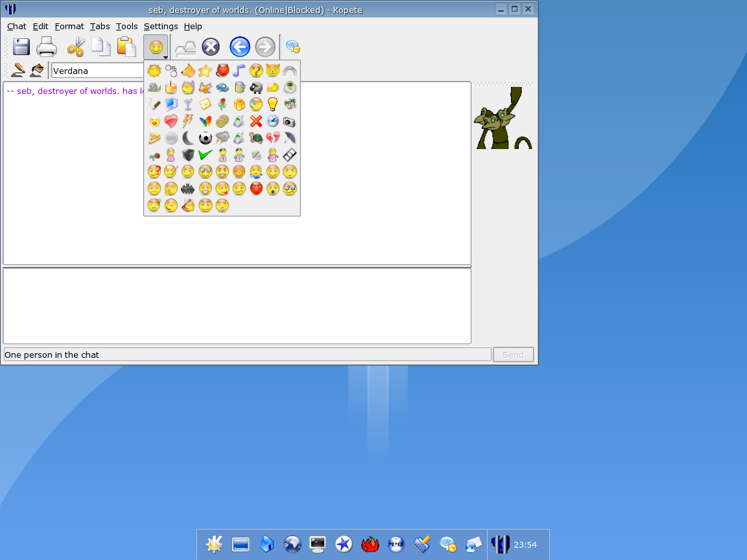Insert the camera emoticon

point(290,122)
